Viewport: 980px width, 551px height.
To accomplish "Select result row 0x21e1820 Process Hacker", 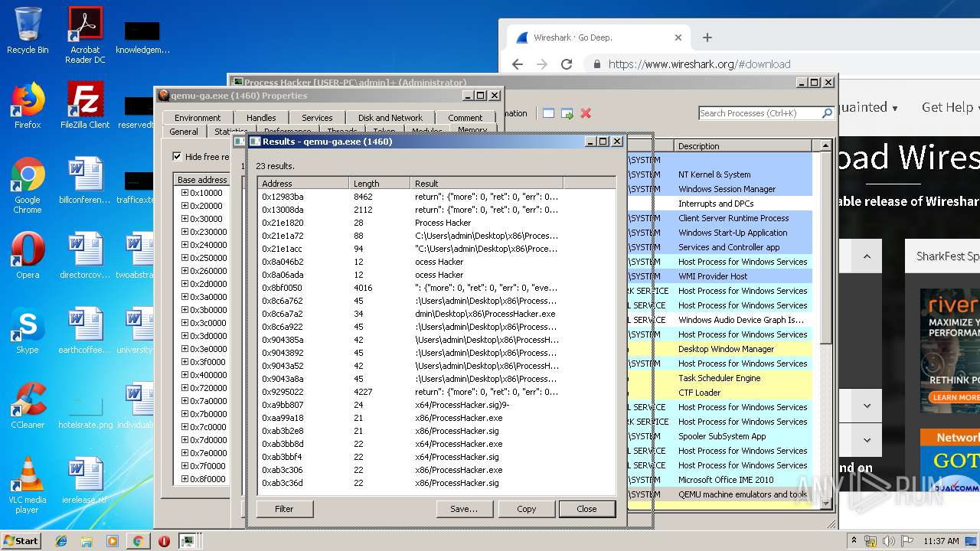I will 436,223.
